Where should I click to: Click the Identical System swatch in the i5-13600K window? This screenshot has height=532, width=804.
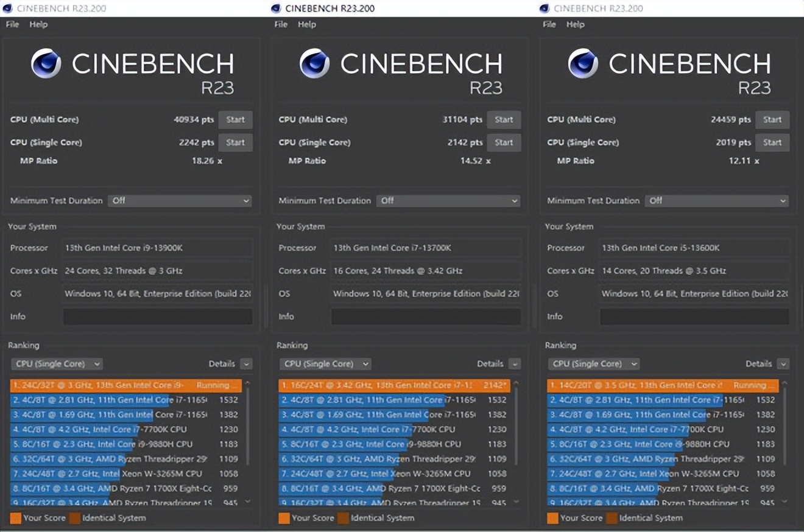[x=612, y=518]
